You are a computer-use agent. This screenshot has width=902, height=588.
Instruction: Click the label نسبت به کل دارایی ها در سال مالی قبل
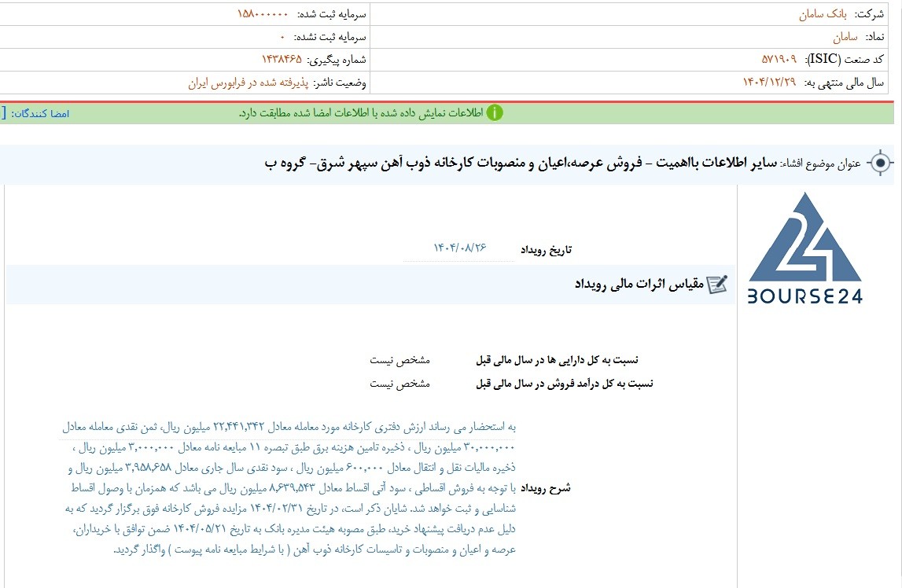pos(557,360)
